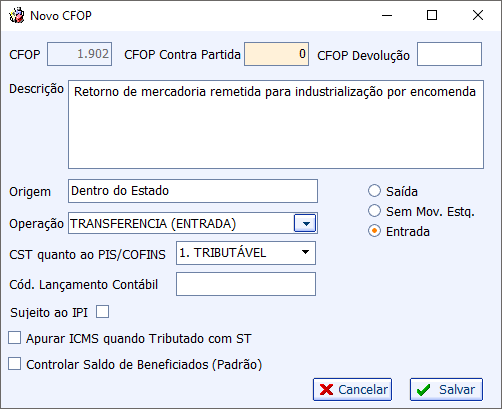Open the Operação dropdown arrow
Viewport: 502px width, 409px height.
[x=305, y=223]
